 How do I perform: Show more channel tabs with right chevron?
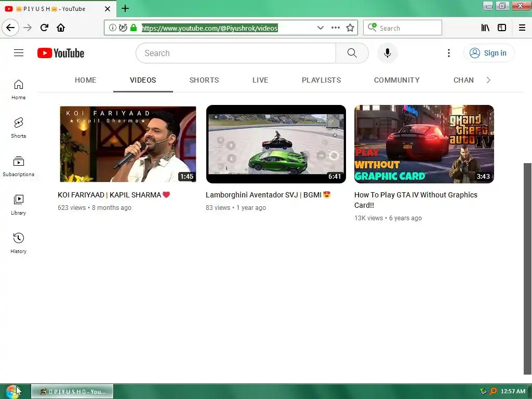point(488,80)
